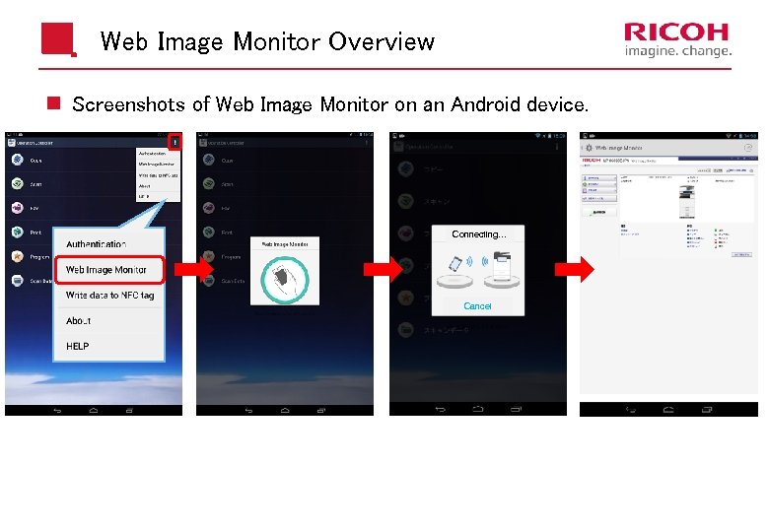Click the third sidebar button on the web page
The height and width of the screenshot is (532, 769).
(x=599, y=190)
